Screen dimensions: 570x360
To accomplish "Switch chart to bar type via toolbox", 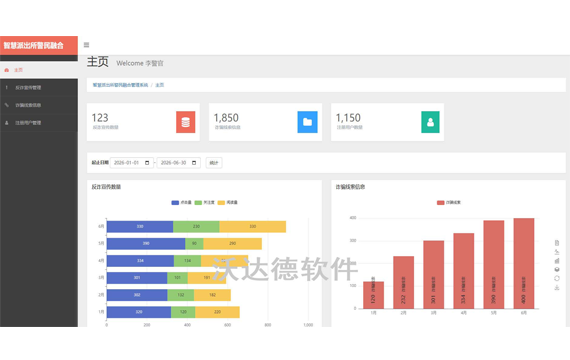I will click(557, 261).
